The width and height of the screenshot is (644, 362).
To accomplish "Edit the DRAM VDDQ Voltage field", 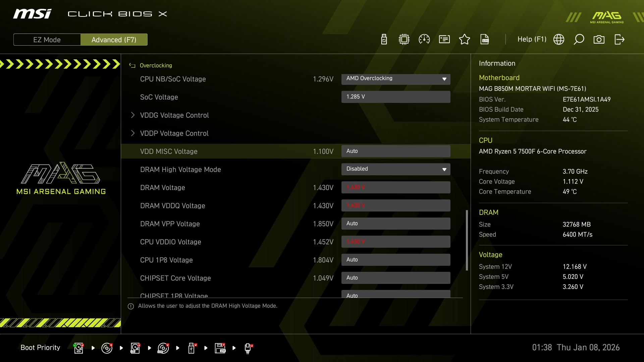I will pyautogui.click(x=396, y=205).
